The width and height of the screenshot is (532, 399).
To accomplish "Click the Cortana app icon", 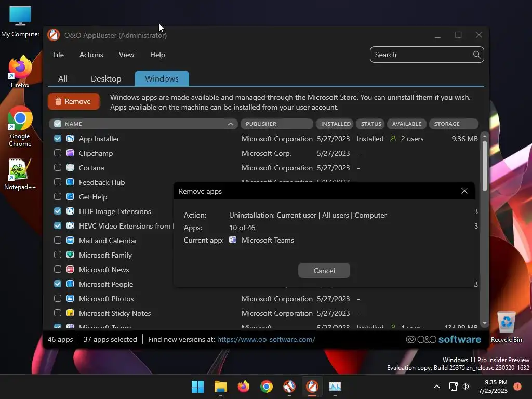I will click(x=70, y=168).
